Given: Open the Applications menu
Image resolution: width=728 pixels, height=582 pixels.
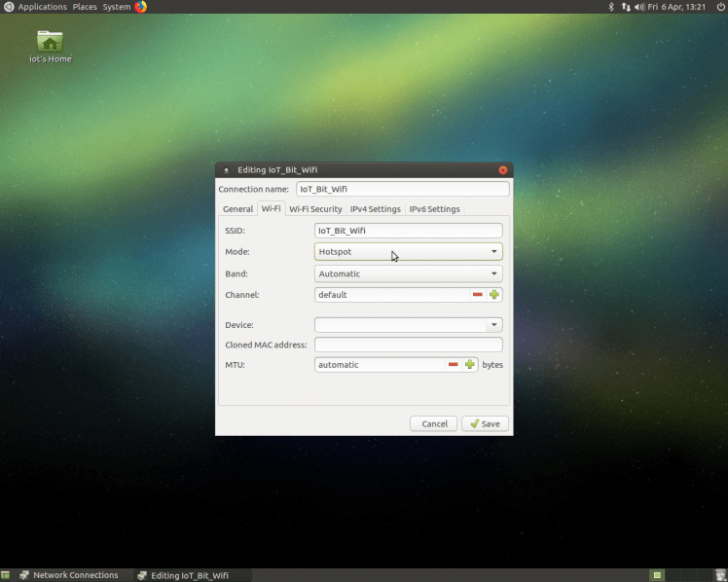Looking at the screenshot, I should (41, 7).
